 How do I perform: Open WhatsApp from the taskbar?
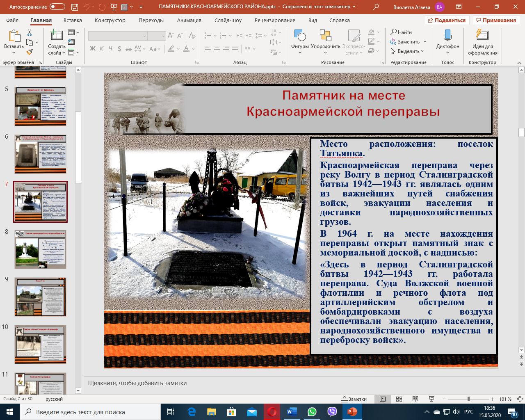pos(312,412)
